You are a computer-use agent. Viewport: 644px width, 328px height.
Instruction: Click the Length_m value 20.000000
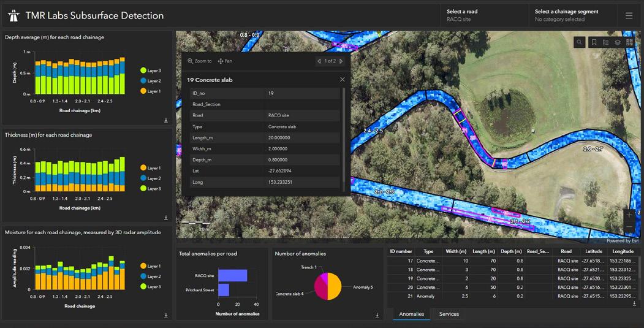[x=279, y=138]
